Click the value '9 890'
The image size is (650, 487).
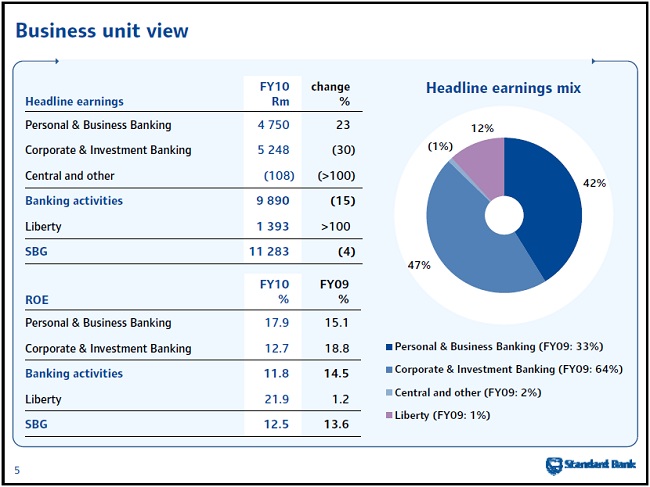[273, 201]
